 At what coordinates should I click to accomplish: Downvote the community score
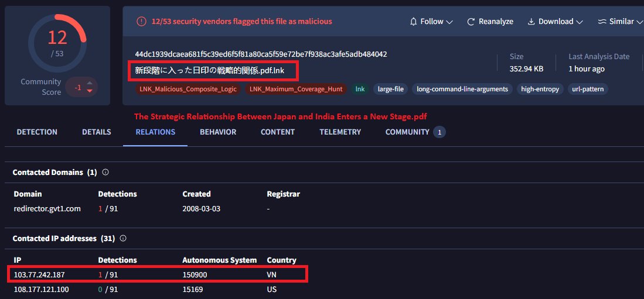pos(90,91)
